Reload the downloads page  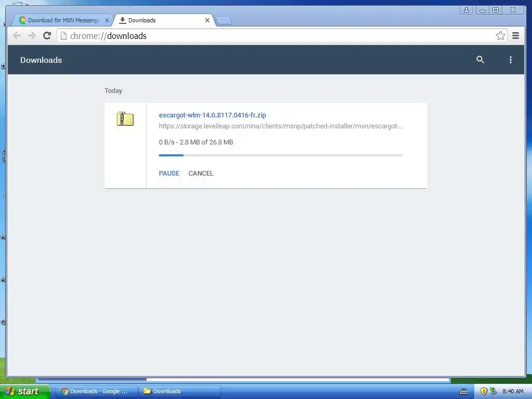click(47, 36)
